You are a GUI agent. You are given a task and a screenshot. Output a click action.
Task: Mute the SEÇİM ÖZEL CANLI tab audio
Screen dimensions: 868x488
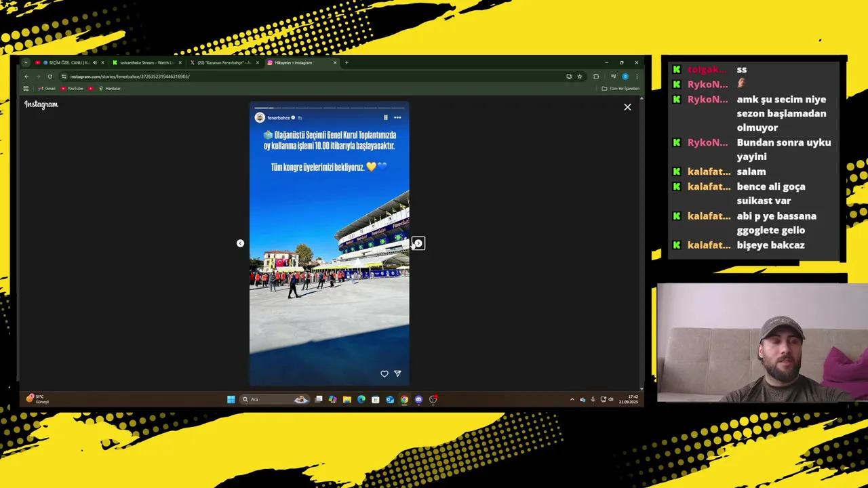[95, 62]
